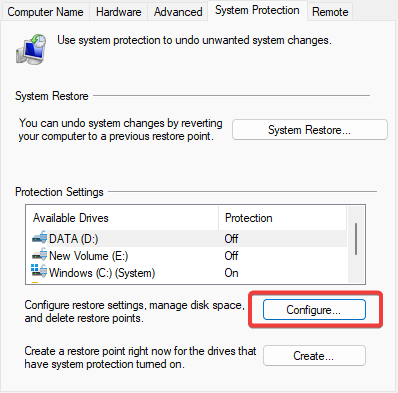Open the System Restore... button
Viewport: 398px width, 393px height.
click(310, 130)
